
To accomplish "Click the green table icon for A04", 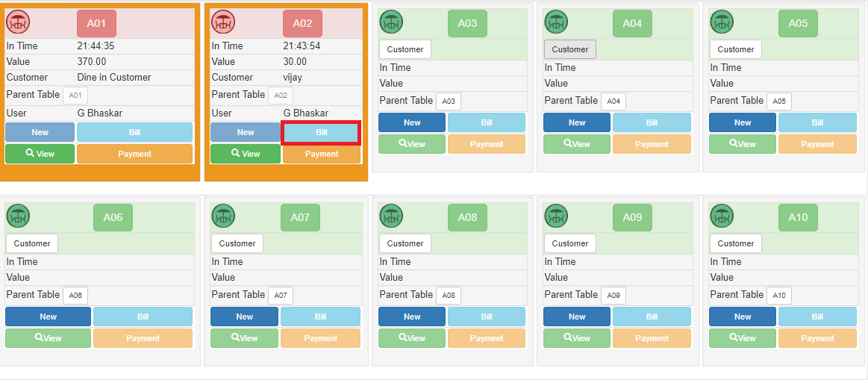I will [556, 22].
